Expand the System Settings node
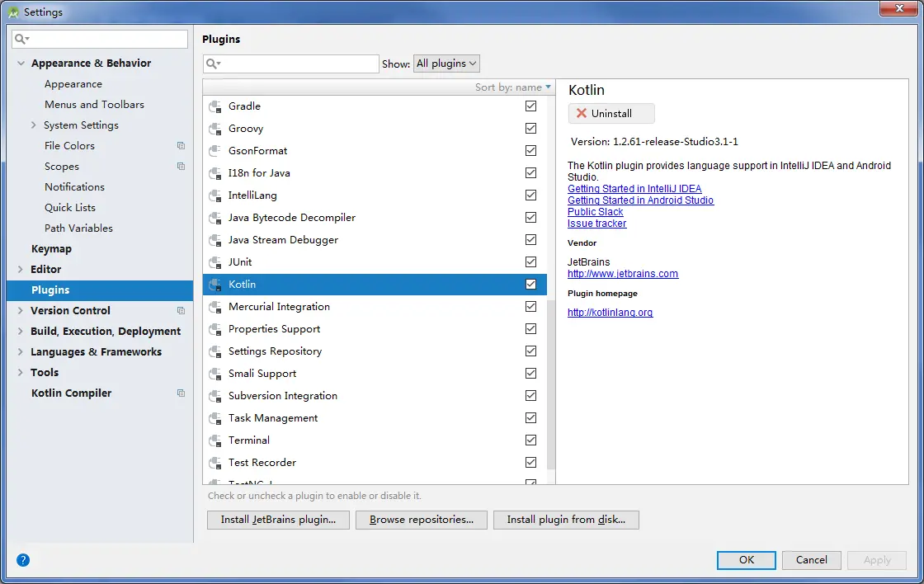 (x=34, y=125)
